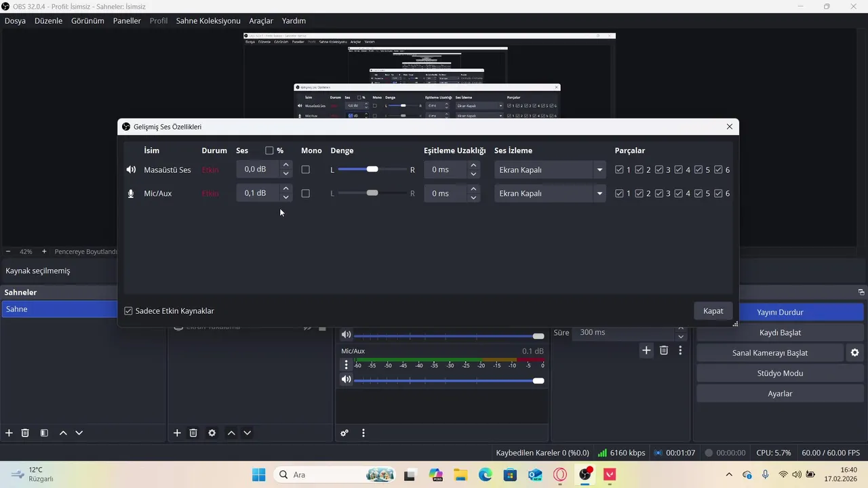Move source up in sources list
Image resolution: width=868 pixels, height=488 pixels.
[x=231, y=432]
